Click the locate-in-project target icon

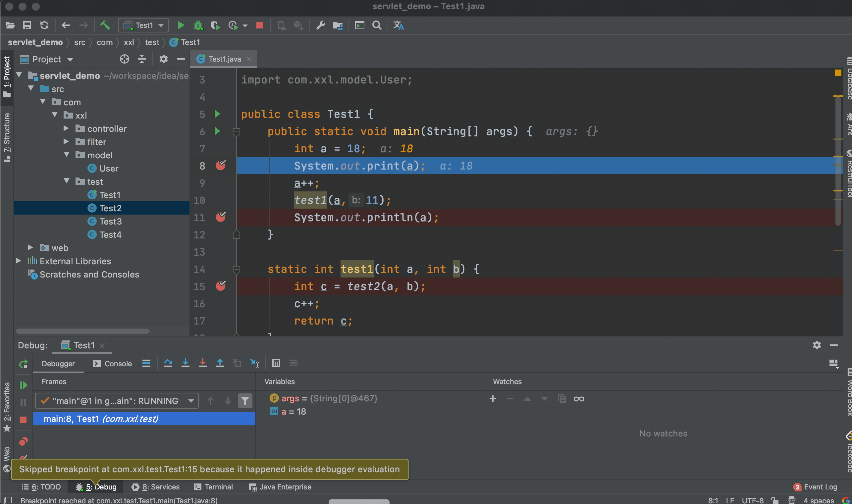[x=124, y=59]
